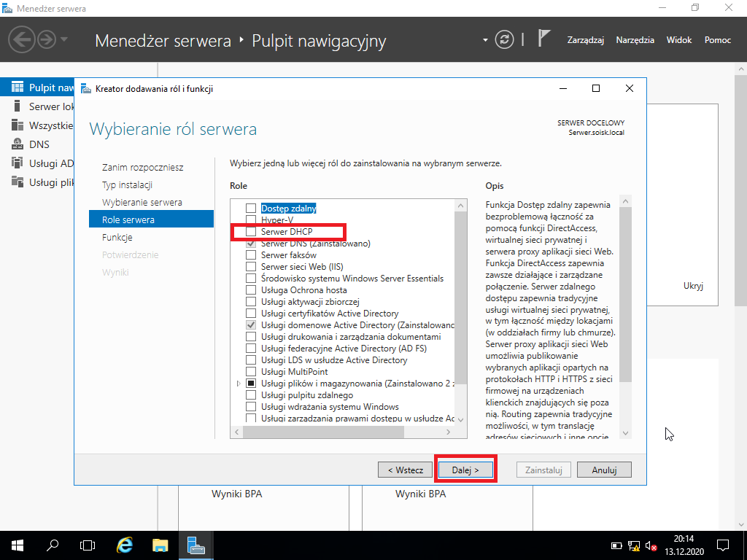Check the Serwer DHCP role checkbox
This screenshot has height=560, width=747.
tap(251, 232)
